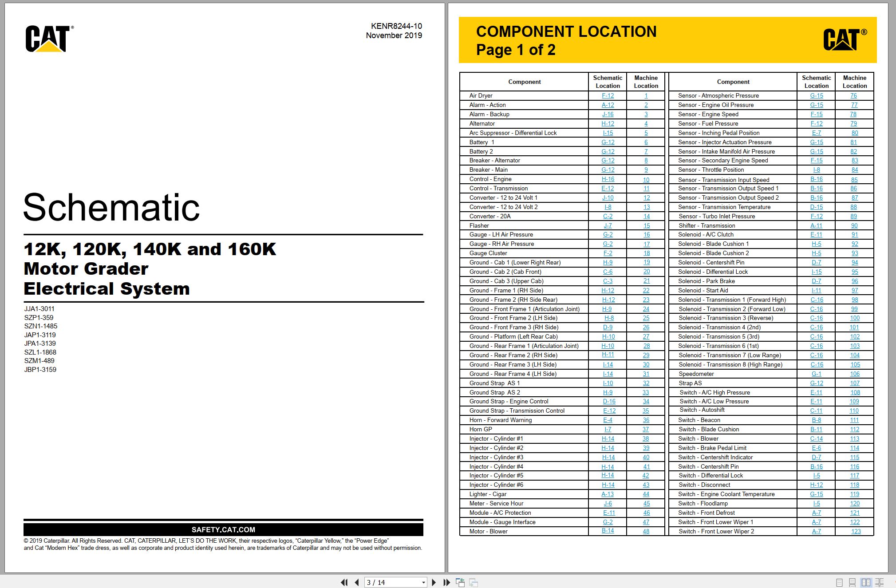
Task: Open Speedometer schematic link G-1
Action: pyautogui.click(x=816, y=374)
